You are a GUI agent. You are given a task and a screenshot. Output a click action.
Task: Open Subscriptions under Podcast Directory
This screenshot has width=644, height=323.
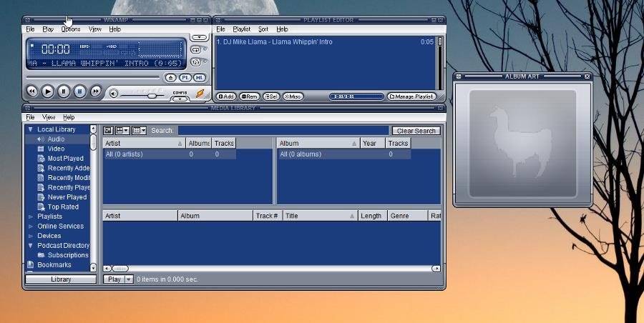pos(68,255)
